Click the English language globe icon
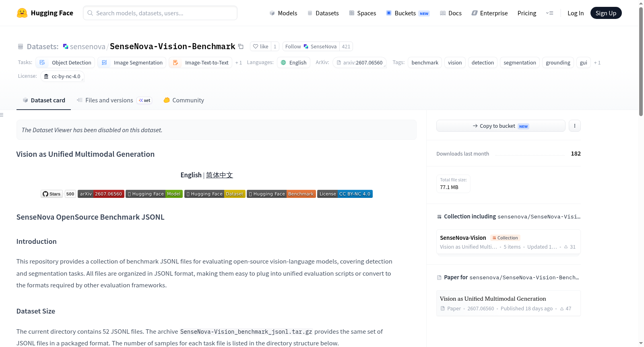 pyautogui.click(x=283, y=62)
